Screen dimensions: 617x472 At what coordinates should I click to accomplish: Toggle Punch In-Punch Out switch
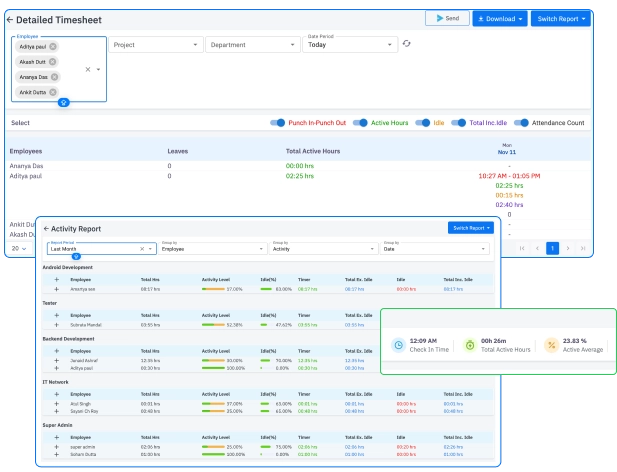pyautogui.click(x=278, y=123)
